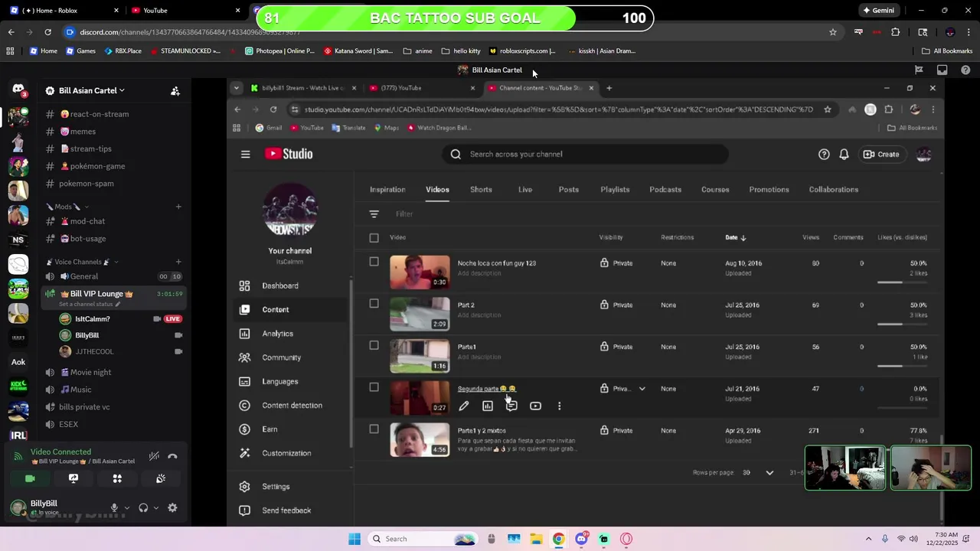Click the Windows taskbar Search box
This screenshot has height=551, width=980.
423,539
